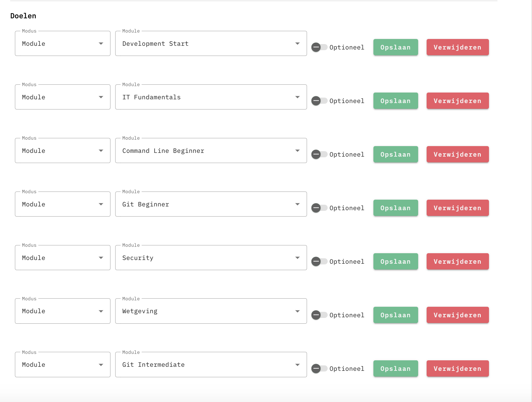Open Module dropdown showing Wetgeving
The width and height of the screenshot is (532, 402).
211,311
